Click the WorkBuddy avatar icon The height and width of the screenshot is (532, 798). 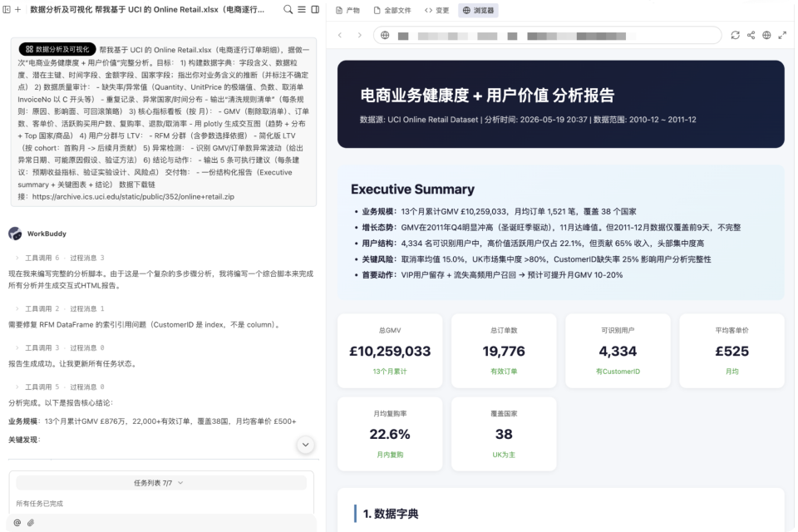coord(15,234)
